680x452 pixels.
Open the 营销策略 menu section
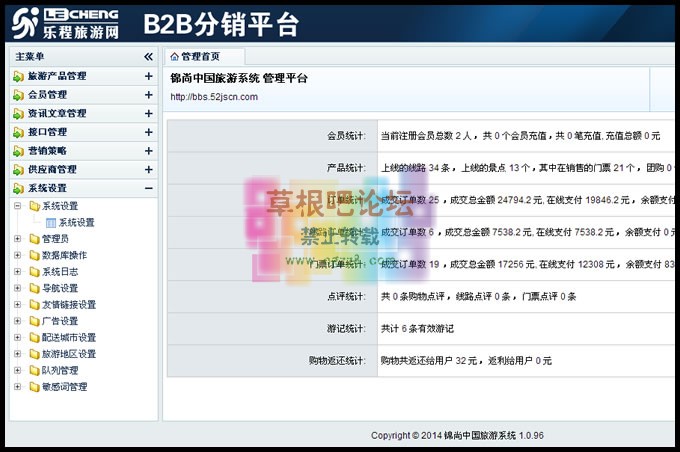(84, 151)
